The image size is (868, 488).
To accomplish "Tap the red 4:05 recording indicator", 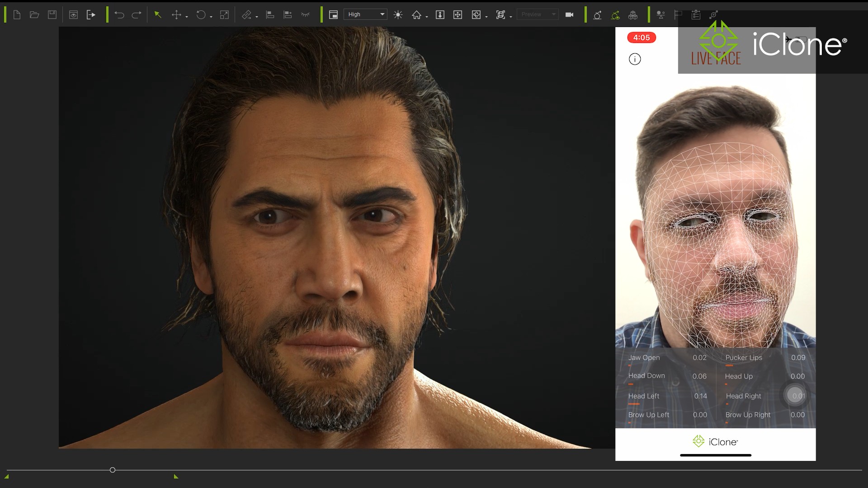I will coord(641,38).
